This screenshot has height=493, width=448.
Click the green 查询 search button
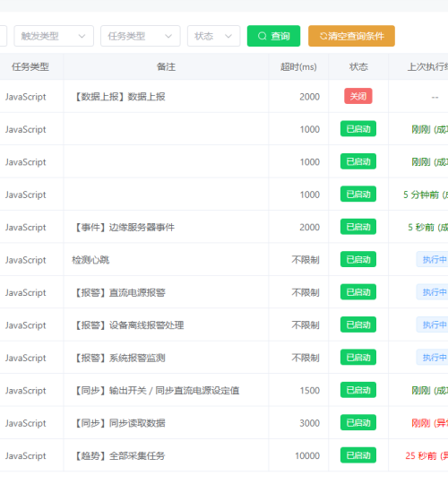tap(273, 36)
